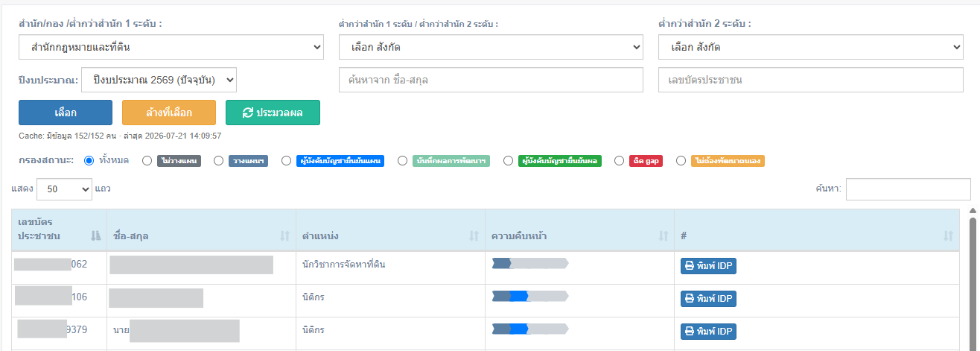
Task: Select the บันทึกผลการพัฒนาฯ filter radio
Action: tap(402, 160)
